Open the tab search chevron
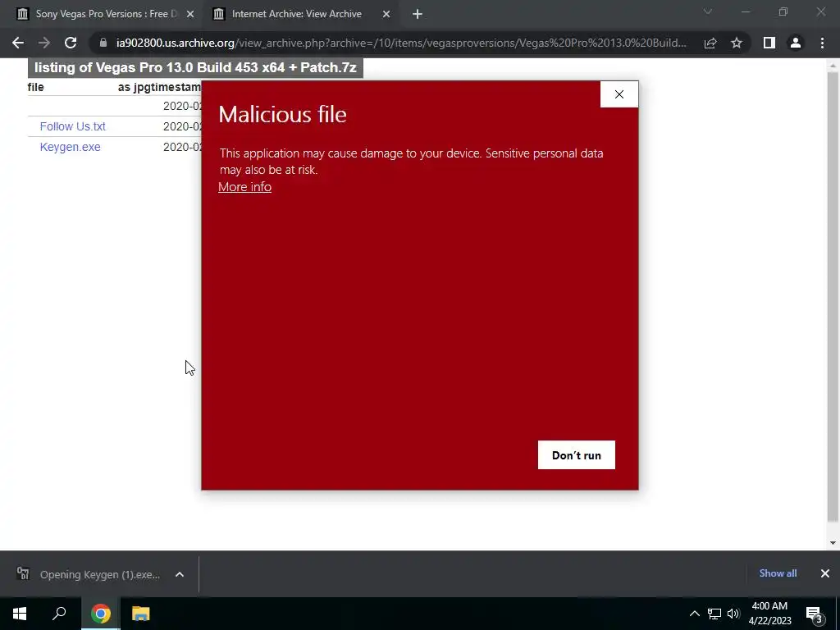The image size is (840, 630). tap(708, 11)
